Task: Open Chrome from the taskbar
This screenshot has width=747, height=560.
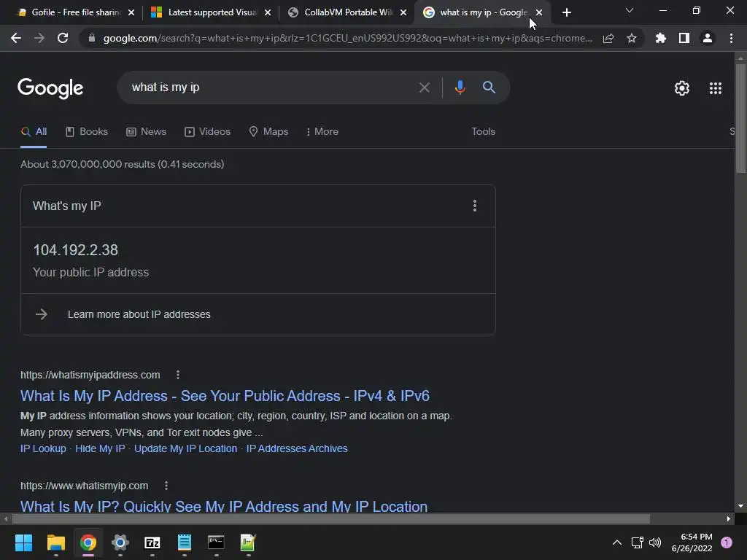Action: tap(88, 542)
